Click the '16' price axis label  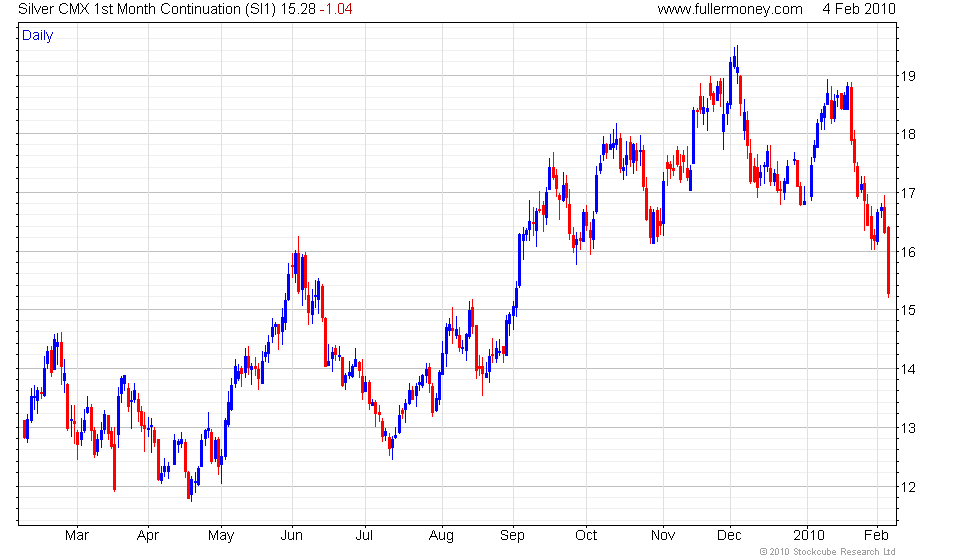pos(908,252)
